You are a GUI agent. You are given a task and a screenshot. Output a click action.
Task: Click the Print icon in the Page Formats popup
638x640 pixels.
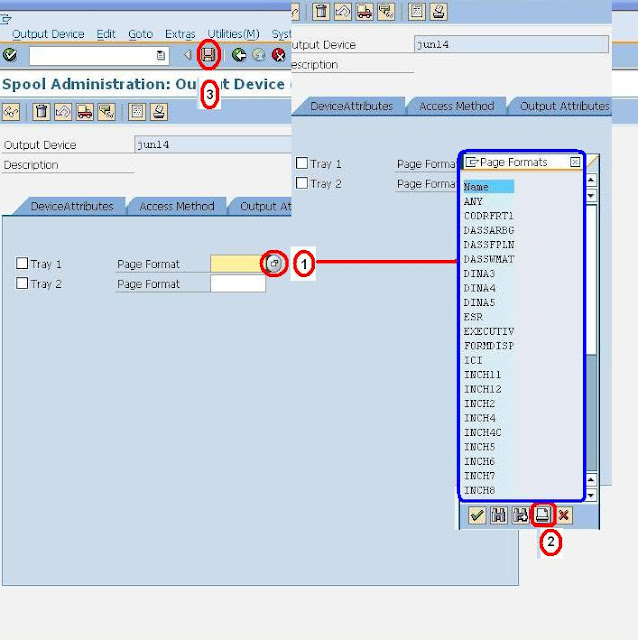coord(542,515)
